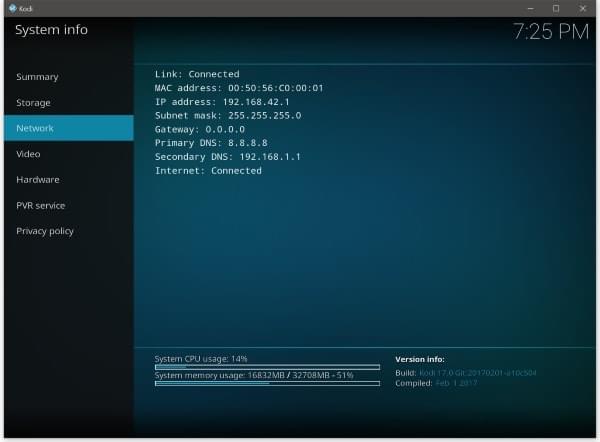The width and height of the screenshot is (600, 442).
Task: View the Privacy policy page
Action: (x=45, y=231)
